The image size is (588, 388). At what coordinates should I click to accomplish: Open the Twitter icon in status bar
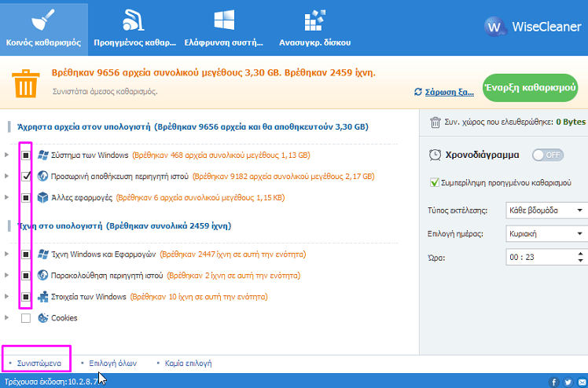click(x=568, y=382)
